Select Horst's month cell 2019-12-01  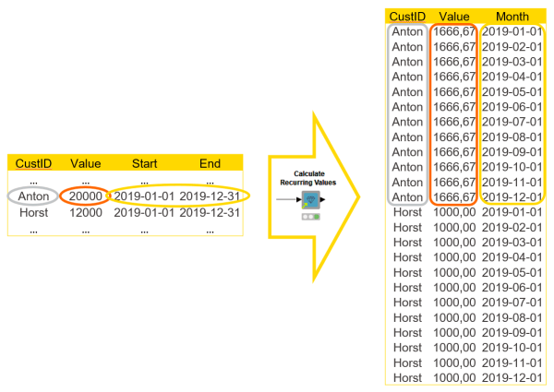pos(512,378)
